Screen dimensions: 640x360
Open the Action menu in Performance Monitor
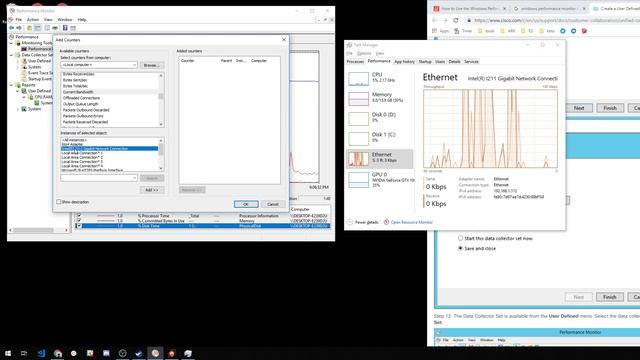tap(33, 20)
